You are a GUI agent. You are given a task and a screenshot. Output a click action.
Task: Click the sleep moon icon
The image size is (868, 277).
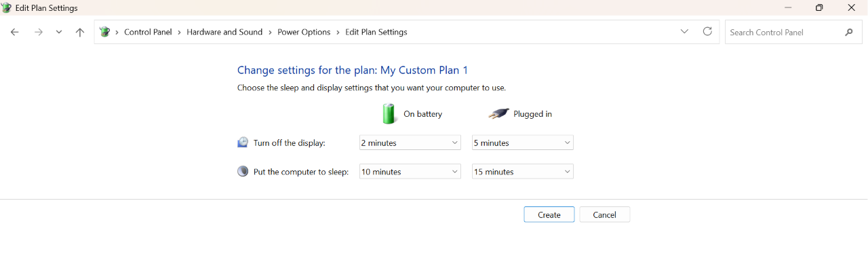tap(243, 171)
